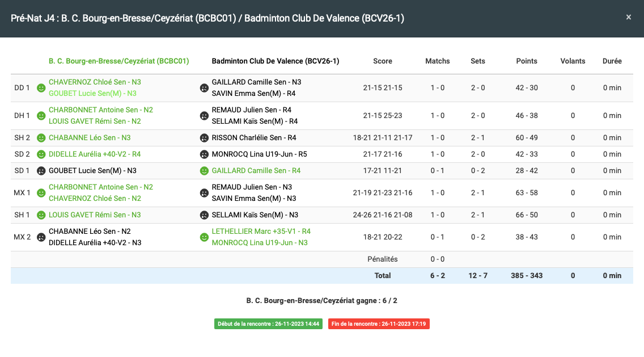Click the MX 2 match label
Screen dimensions: 644x357
click(22, 237)
